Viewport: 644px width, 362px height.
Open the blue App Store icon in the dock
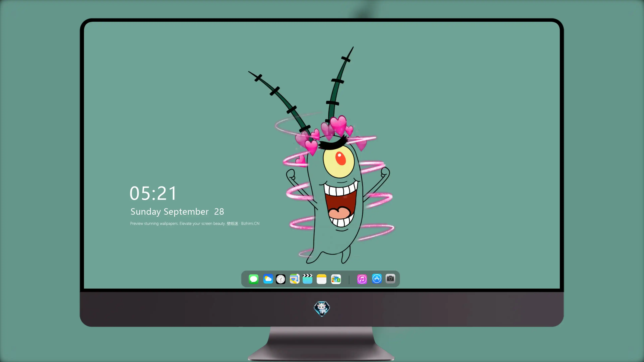click(x=377, y=279)
